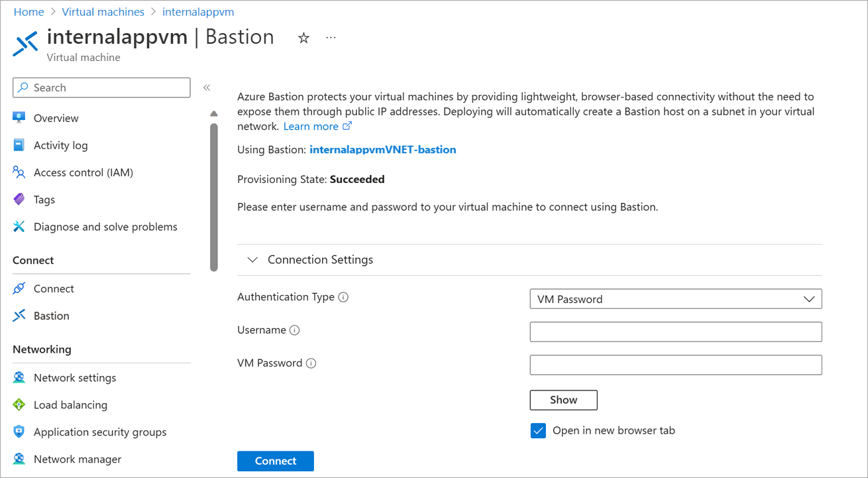Click internalappvm breadcrumb
Image resolution: width=868 pixels, height=478 pixels.
click(198, 12)
